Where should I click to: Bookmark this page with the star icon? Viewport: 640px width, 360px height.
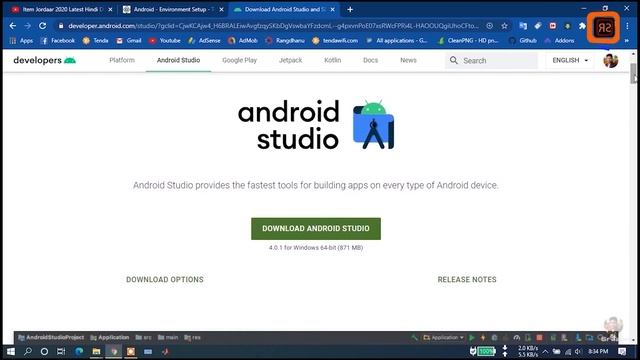point(504,26)
